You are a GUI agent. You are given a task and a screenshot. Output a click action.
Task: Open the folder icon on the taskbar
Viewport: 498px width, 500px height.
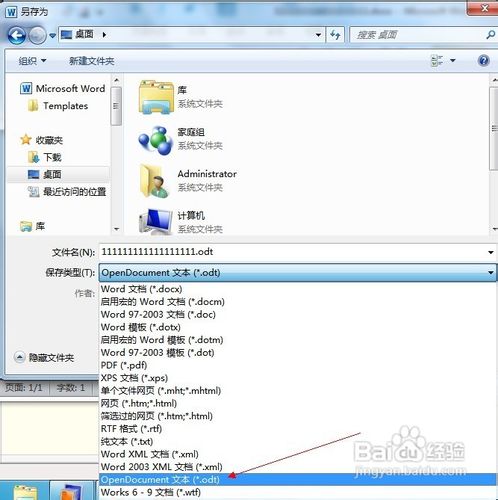pos(25,493)
